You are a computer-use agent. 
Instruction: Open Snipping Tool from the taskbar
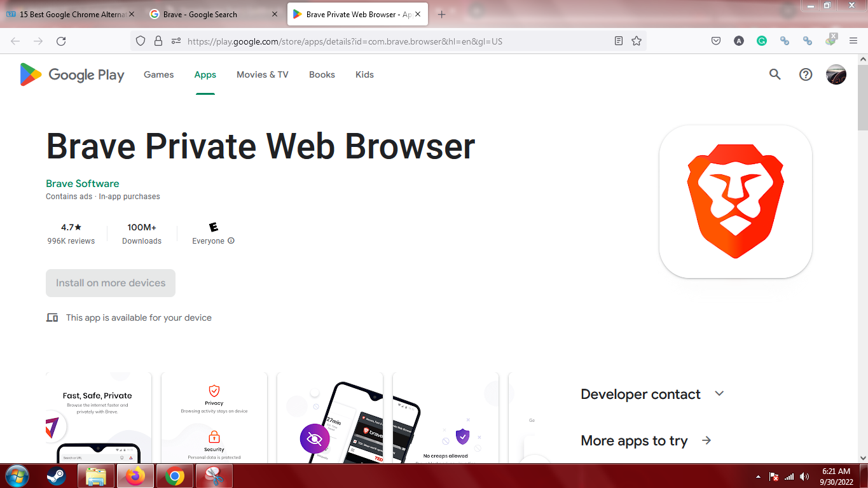pos(214,476)
